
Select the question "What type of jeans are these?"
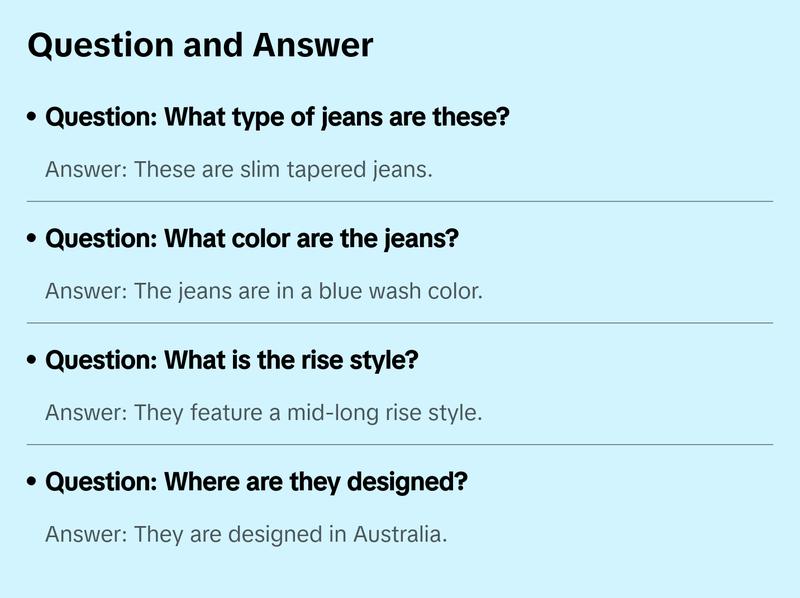tap(278, 118)
